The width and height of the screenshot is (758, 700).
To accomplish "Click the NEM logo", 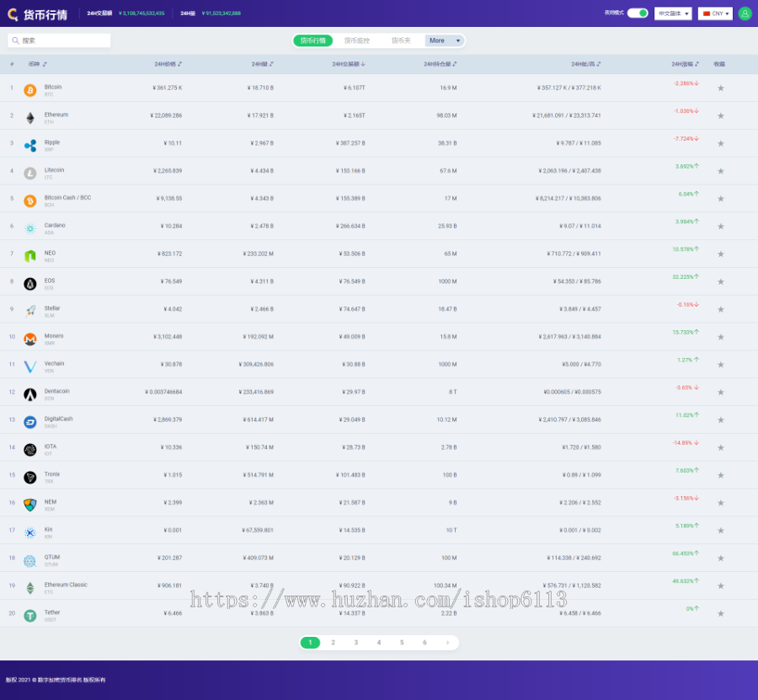I will (x=30, y=505).
